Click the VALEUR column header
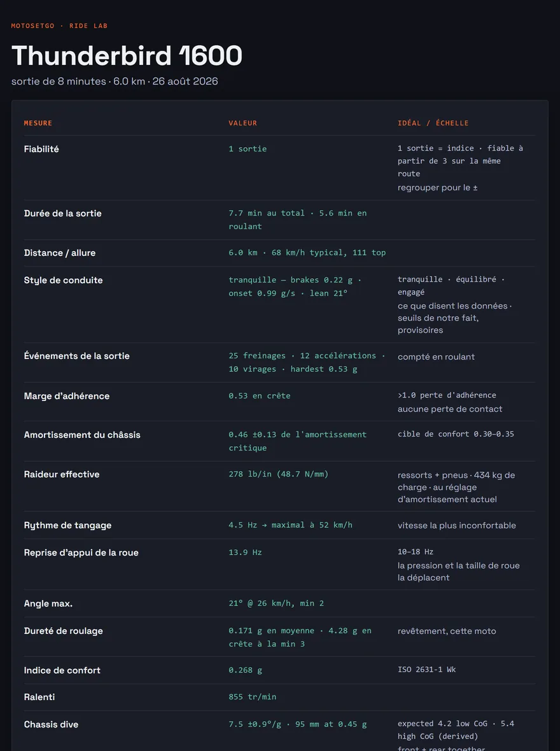The width and height of the screenshot is (560, 751). coord(243,123)
